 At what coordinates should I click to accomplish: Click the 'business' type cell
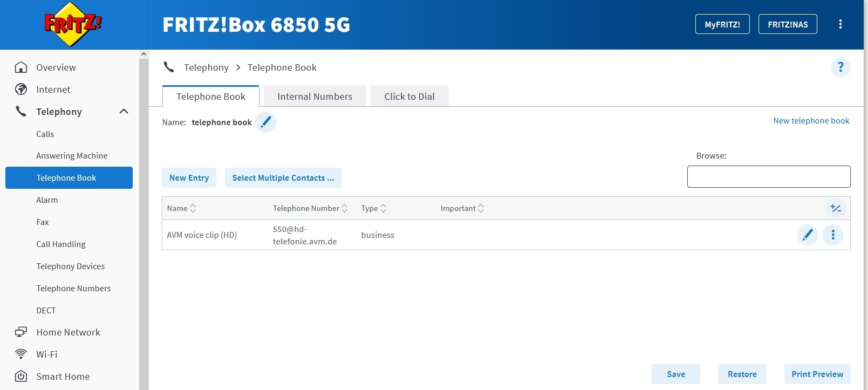tap(378, 235)
